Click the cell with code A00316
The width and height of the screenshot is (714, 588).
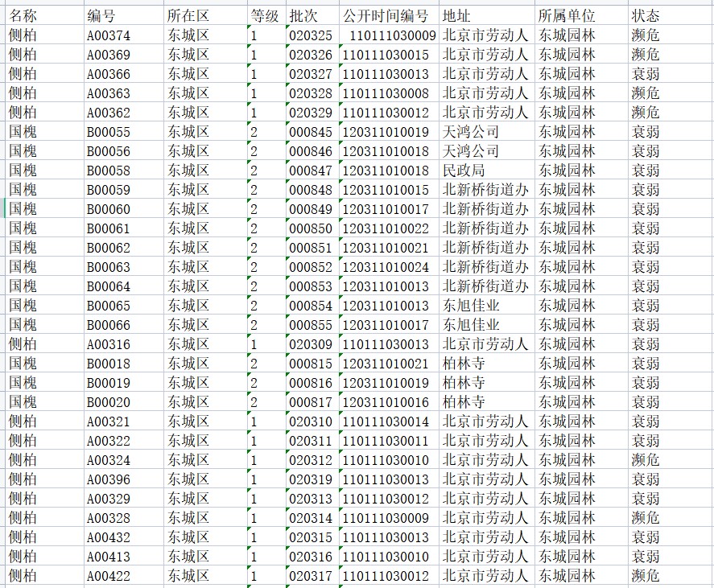[x=109, y=344]
